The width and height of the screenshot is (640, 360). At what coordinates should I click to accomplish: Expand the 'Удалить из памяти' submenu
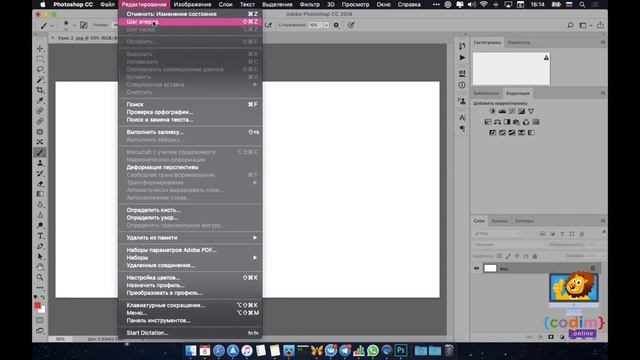coord(190,238)
